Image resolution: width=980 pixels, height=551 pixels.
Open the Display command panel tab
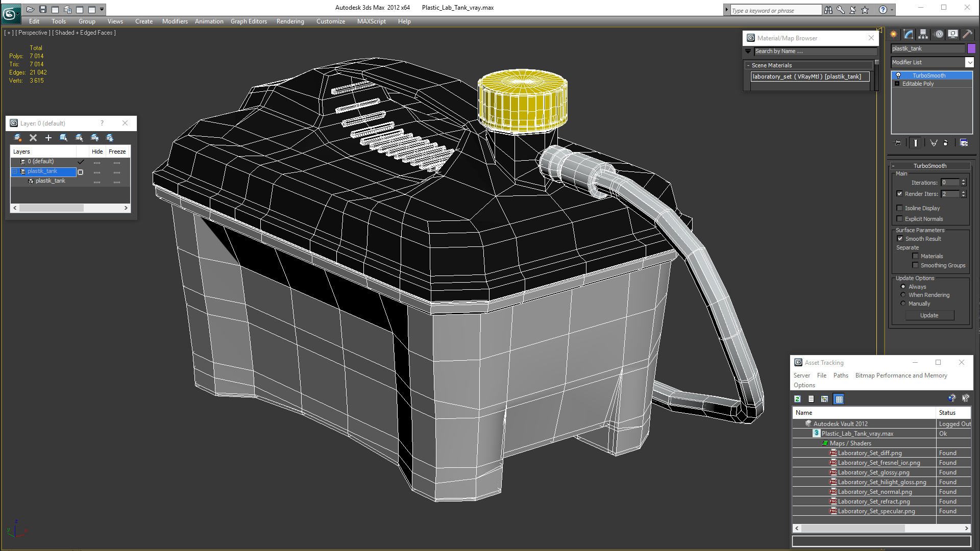(x=952, y=34)
